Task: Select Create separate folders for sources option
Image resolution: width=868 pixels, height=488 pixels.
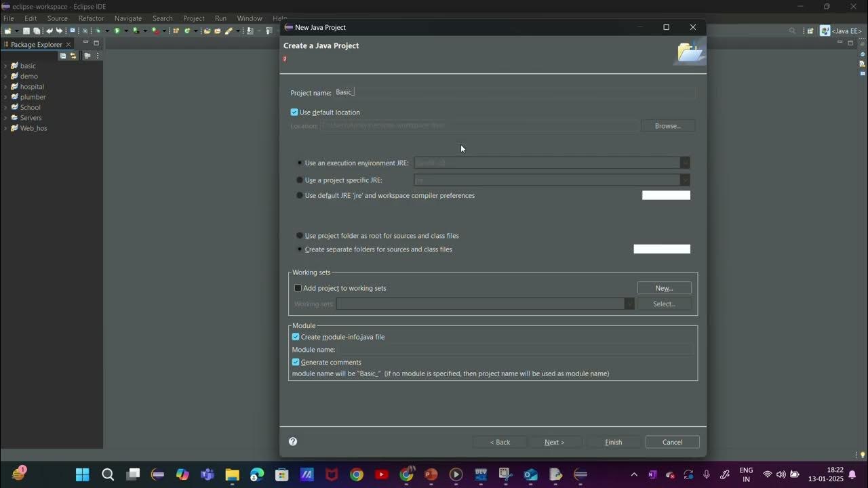Action: pos(300,249)
